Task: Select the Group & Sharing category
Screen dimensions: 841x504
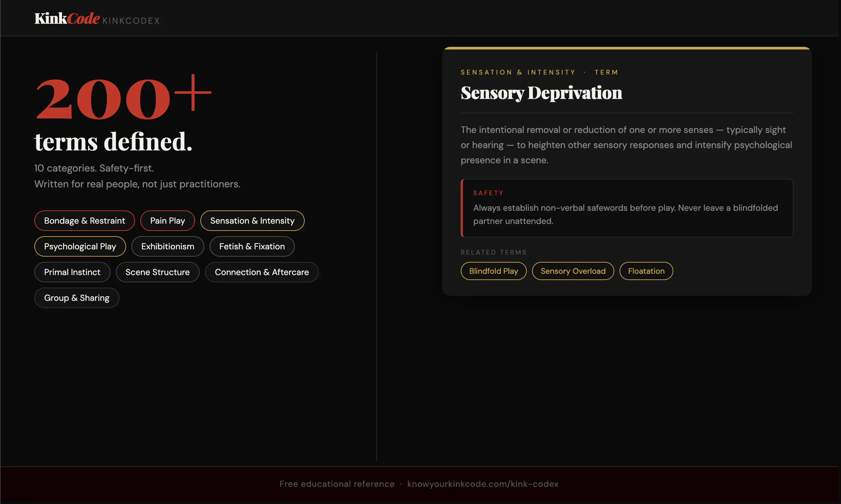Action: click(x=77, y=298)
